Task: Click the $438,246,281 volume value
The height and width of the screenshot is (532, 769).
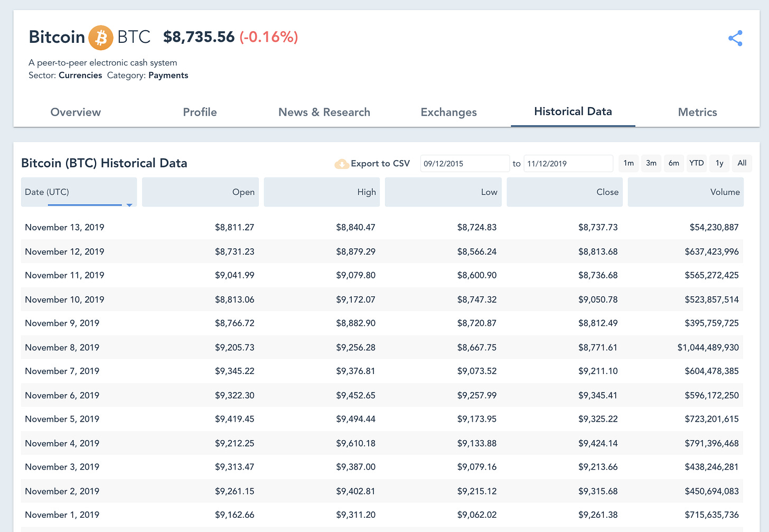Action: pos(711,467)
